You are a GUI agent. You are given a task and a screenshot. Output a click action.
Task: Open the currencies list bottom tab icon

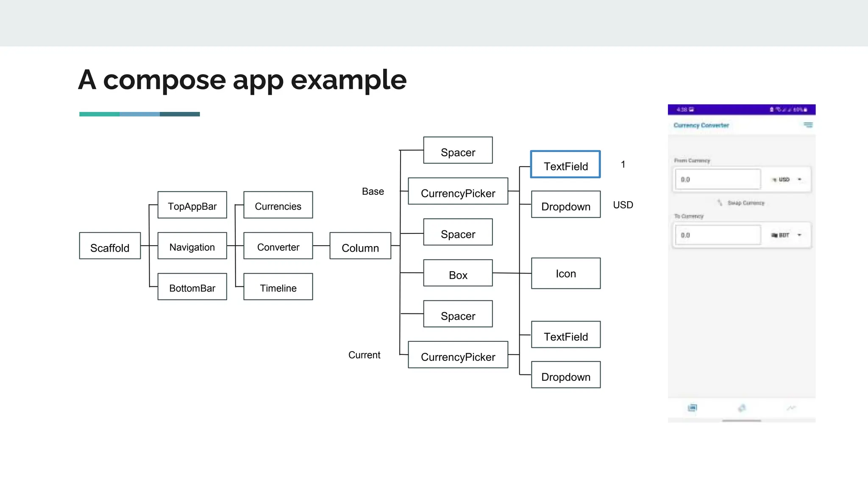pyautogui.click(x=692, y=408)
